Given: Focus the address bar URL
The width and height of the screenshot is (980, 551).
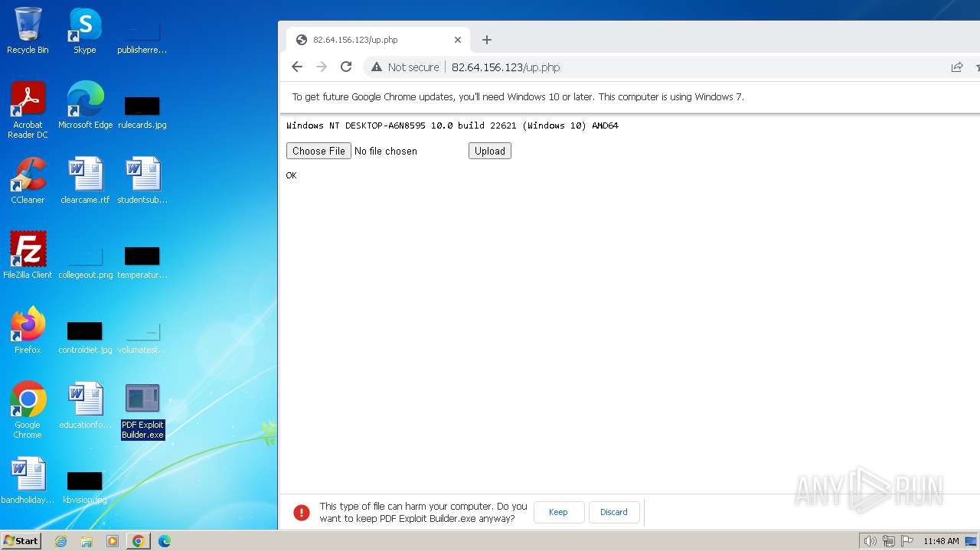Looking at the screenshot, I should tap(505, 67).
